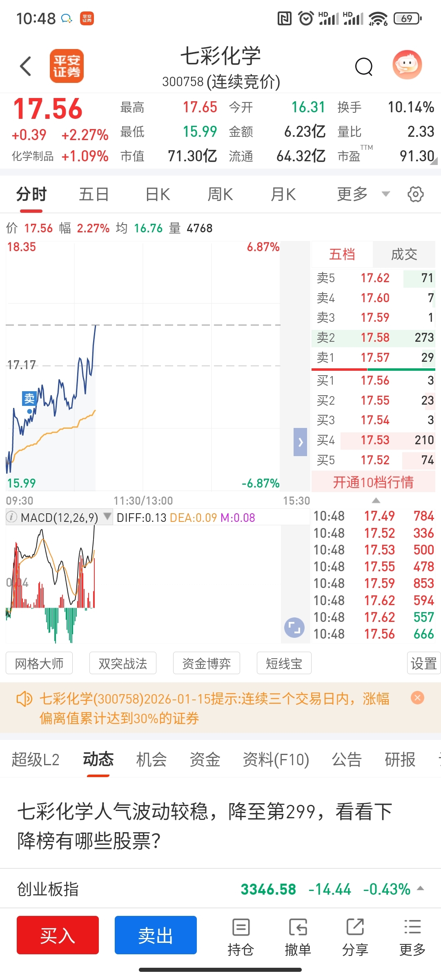Tap the trade row with volume 853
This screenshot has height=980, width=441.
[x=373, y=583]
